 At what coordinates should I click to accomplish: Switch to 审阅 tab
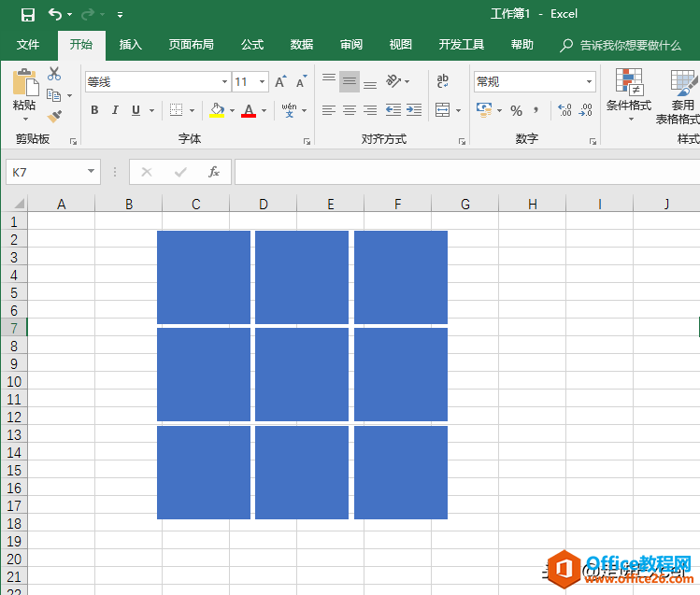click(x=351, y=45)
